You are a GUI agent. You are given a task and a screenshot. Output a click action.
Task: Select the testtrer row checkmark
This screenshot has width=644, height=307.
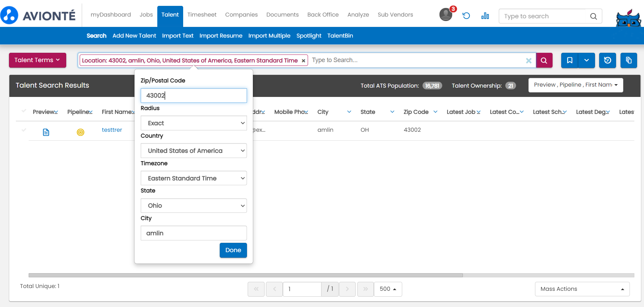click(24, 130)
